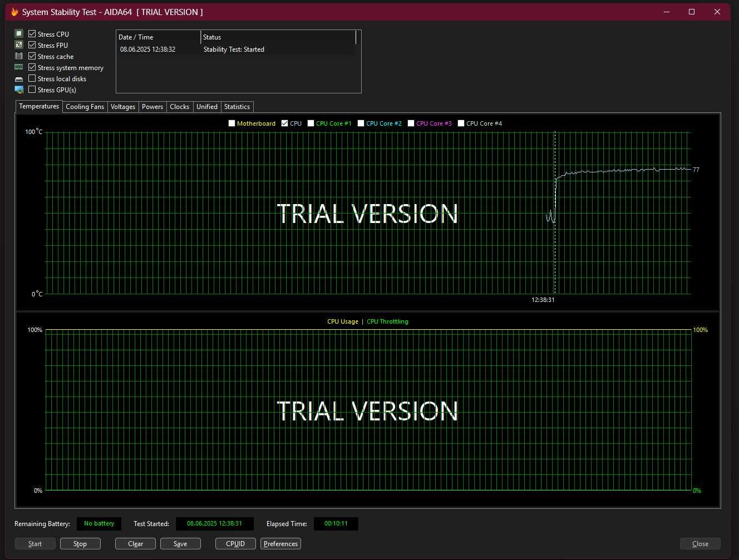Click the Status column header
The width and height of the screenshot is (739, 560).
point(278,37)
